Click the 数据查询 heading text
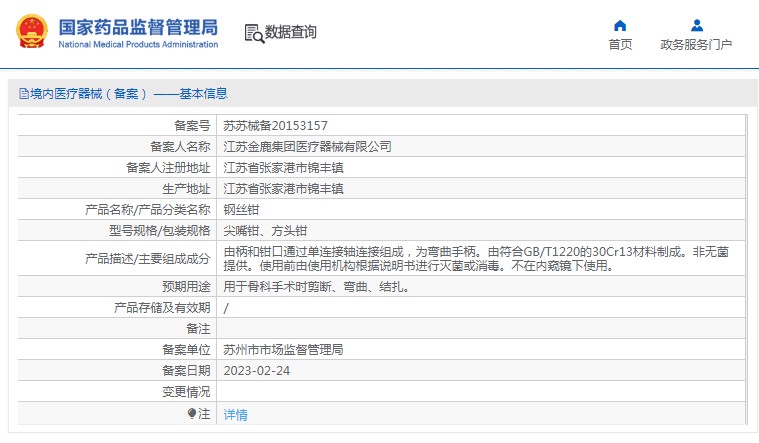Viewport: 759px width, 443px height. point(290,32)
